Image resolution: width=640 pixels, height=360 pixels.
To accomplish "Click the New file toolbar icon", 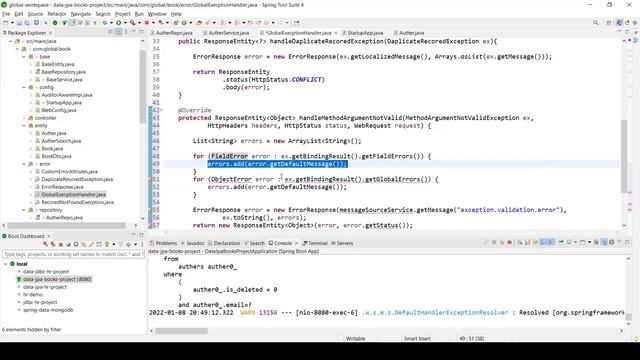I will 5,23.
